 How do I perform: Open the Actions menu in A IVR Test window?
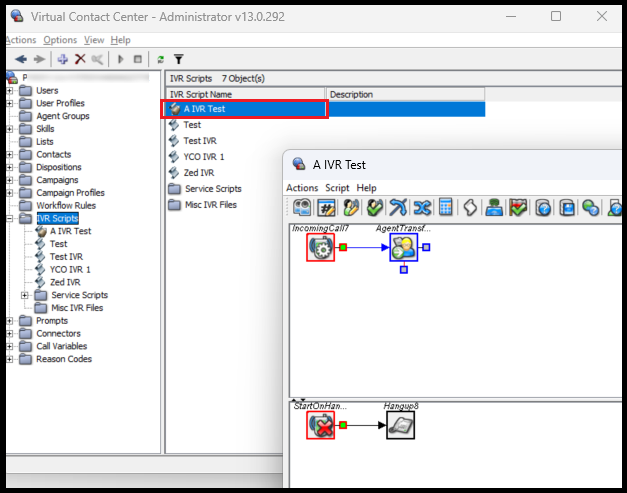coord(302,188)
